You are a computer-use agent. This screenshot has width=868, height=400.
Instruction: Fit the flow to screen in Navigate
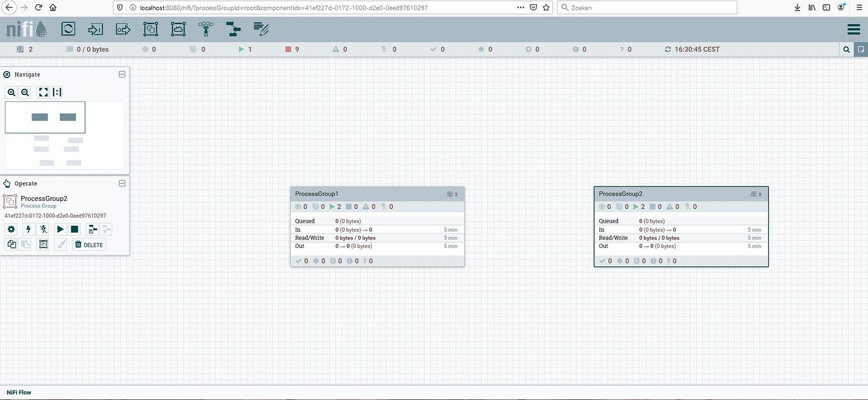tap(43, 92)
